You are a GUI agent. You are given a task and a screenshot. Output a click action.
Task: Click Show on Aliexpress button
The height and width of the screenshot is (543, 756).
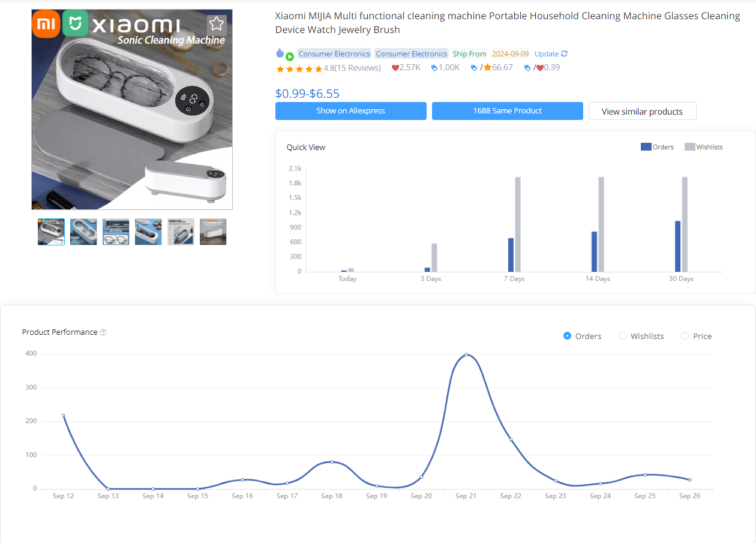coord(351,111)
